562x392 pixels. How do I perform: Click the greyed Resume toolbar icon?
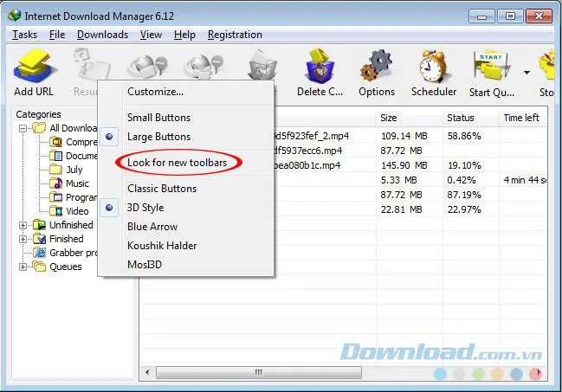tap(92, 66)
